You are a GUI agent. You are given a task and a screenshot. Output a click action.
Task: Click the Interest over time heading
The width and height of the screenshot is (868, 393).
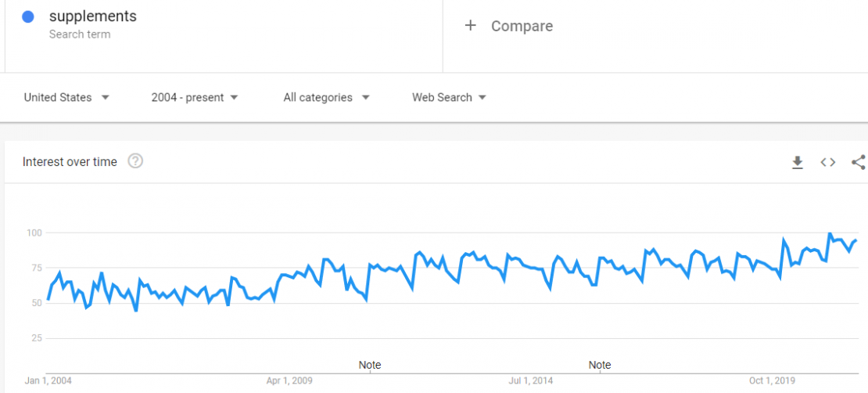pyautogui.click(x=70, y=162)
